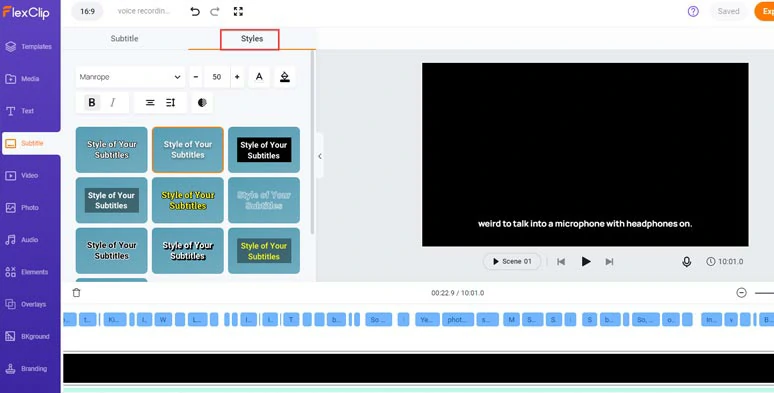Open the text color A button
774x393 pixels.
coord(259,77)
